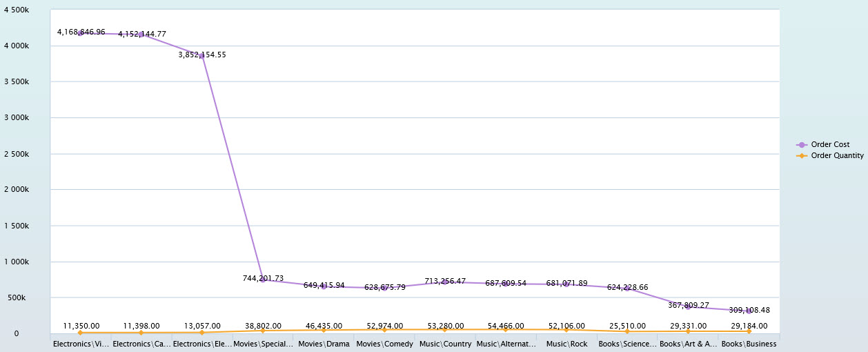The image size is (868, 352).
Task: Select the 4,168,846.96 Order Cost data point
Action: (x=81, y=32)
